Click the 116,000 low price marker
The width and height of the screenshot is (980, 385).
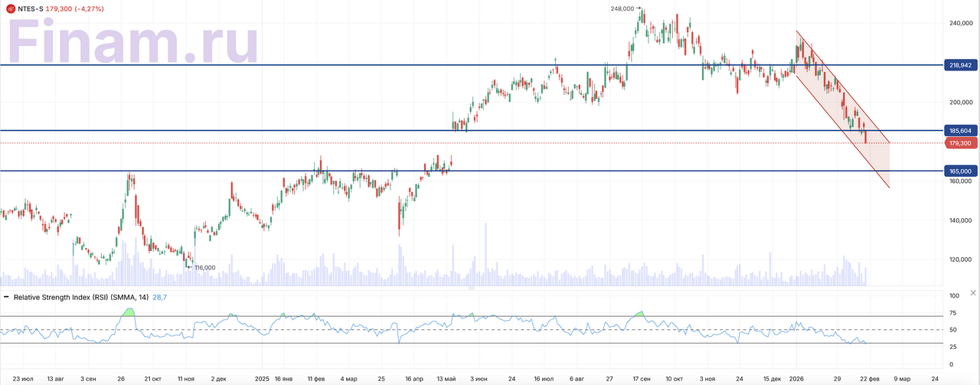click(x=204, y=268)
